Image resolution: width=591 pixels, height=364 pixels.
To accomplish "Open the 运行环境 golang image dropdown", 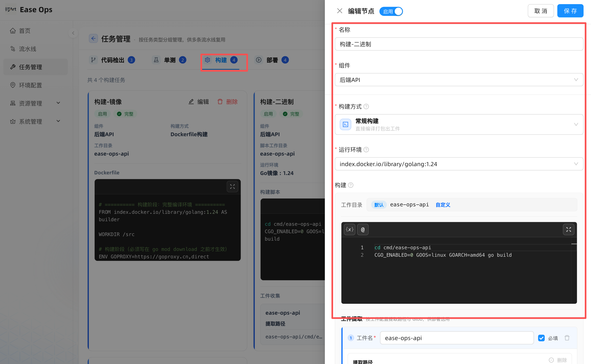I will [x=459, y=164].
